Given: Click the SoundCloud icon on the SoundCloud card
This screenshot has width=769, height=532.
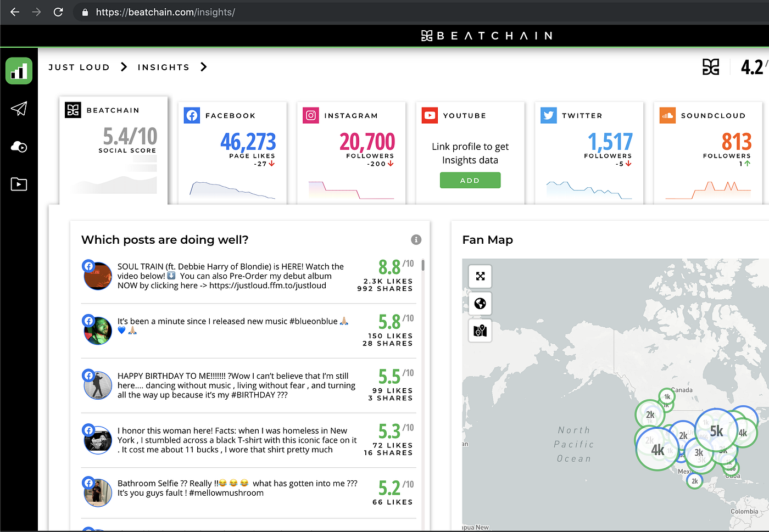Looking at the screenshot, I should click(667, 115).
